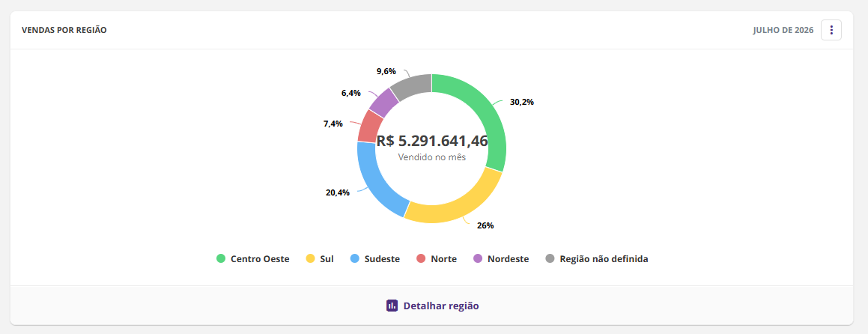Click the Região não definida legend label

[x=604, y=258]
